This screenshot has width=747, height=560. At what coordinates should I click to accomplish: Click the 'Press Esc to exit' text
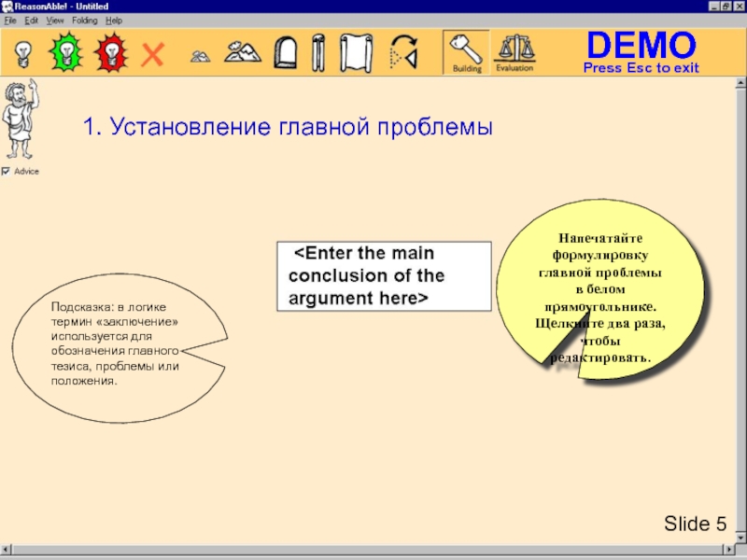click(641, 68)
